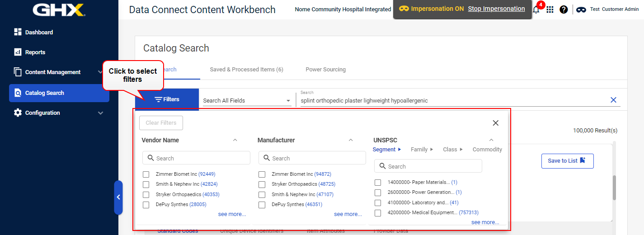Click the help question mark icon
The image size is (644, 235).
(x=564, y=9)
